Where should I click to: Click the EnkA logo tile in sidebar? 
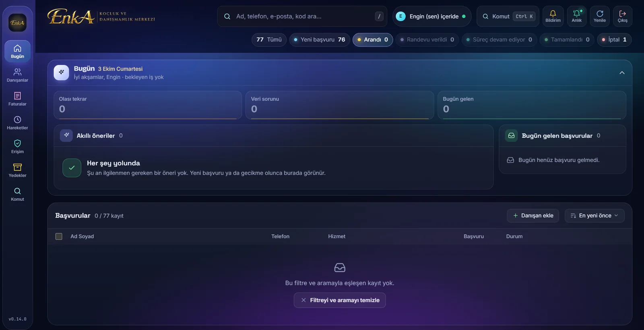tap(17, 23)
